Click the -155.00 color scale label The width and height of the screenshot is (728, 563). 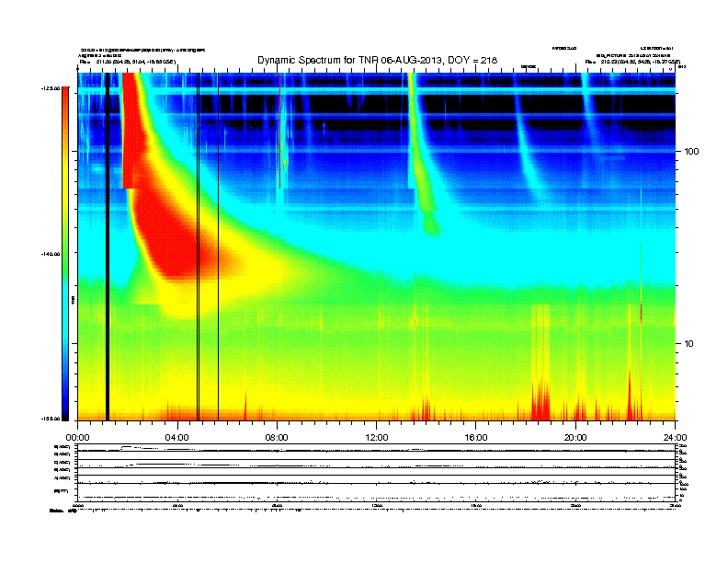(51, 419)
